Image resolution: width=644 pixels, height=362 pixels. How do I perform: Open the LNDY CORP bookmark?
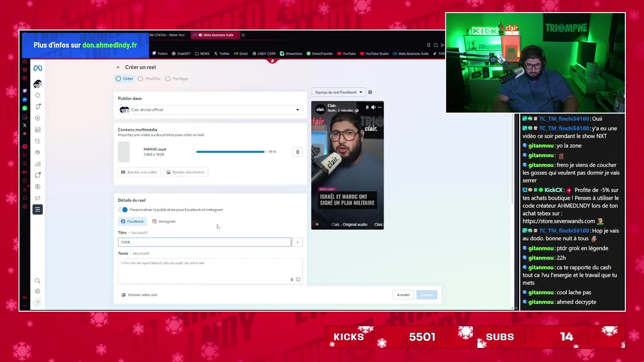click(x=264, y=54)
